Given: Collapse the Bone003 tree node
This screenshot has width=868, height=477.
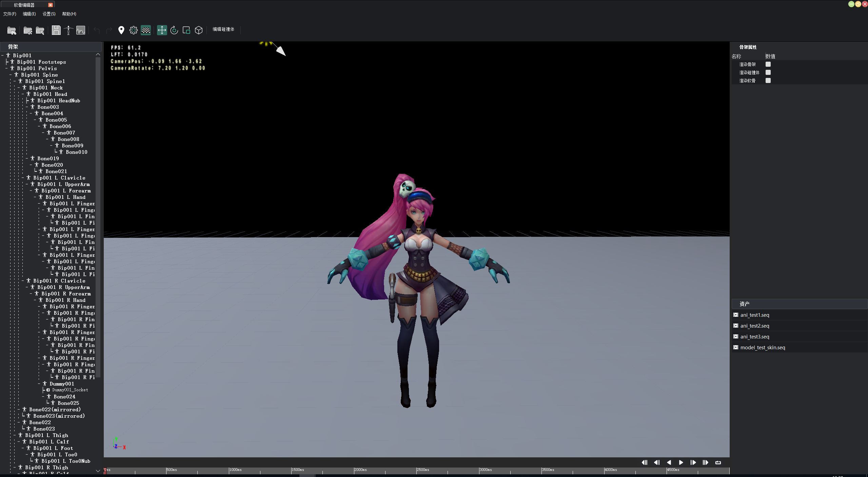Looking at the screenshot, I should pos(27,107).
